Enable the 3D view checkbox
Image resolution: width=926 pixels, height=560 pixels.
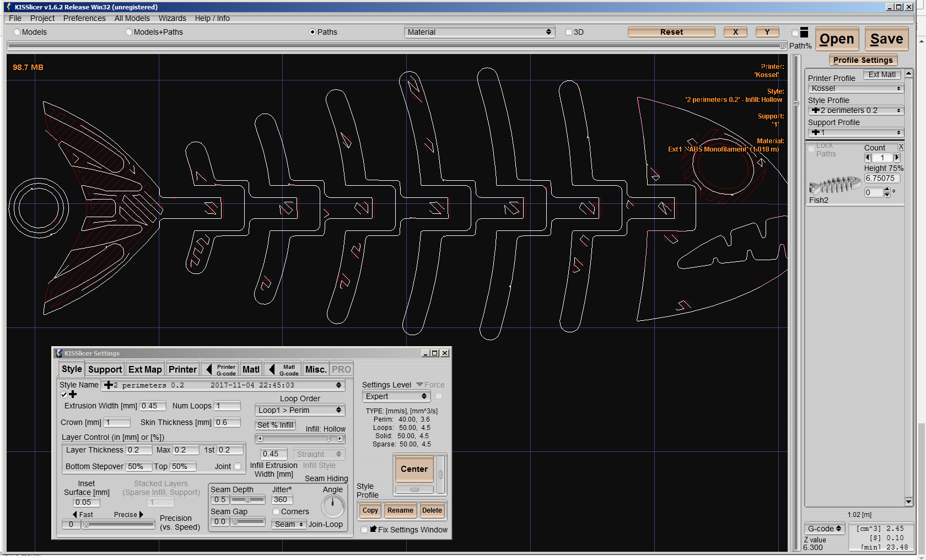(x=569, y=32)
